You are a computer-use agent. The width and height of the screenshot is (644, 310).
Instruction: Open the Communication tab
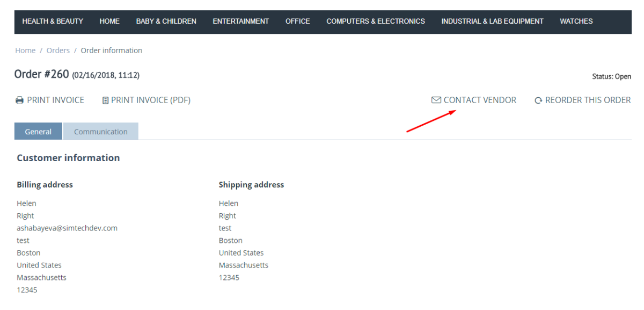point(101,132)
